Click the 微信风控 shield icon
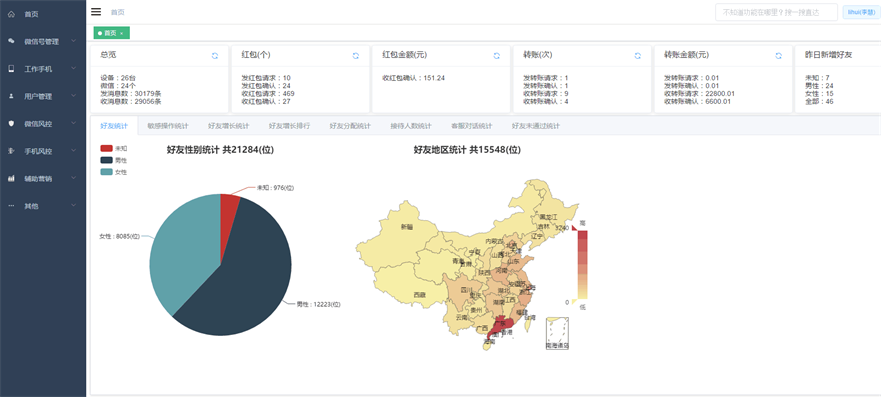The image size is (881, 397). pyautogui.click(x=11, y=124)
